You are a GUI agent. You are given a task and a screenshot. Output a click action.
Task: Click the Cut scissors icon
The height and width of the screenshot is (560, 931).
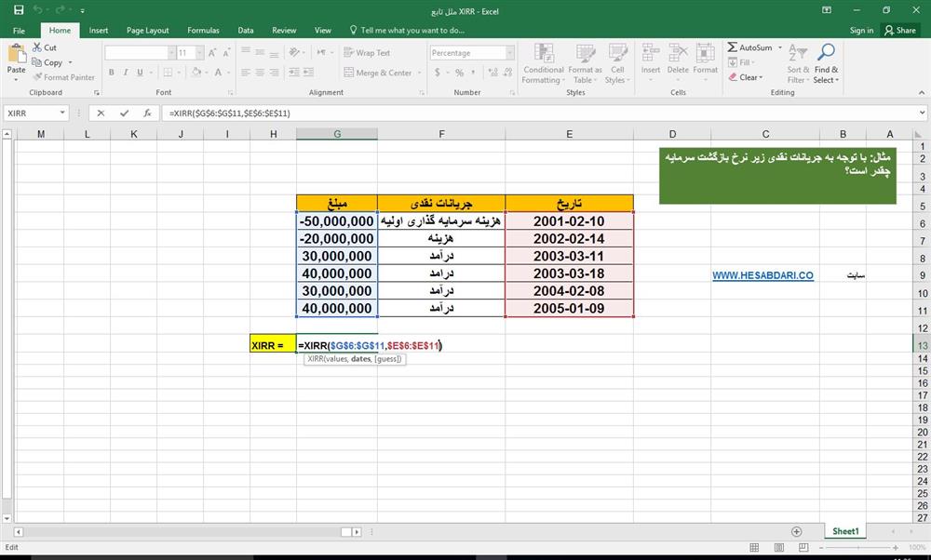38,47
